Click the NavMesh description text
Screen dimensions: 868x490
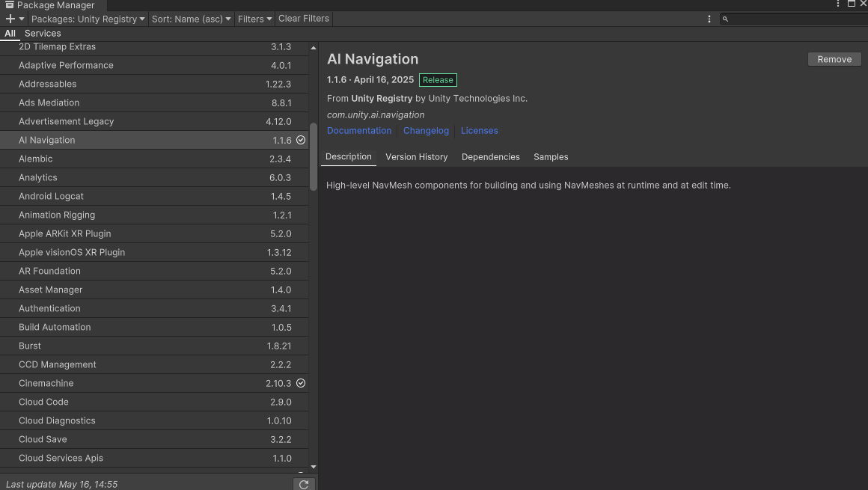[528, 186]
